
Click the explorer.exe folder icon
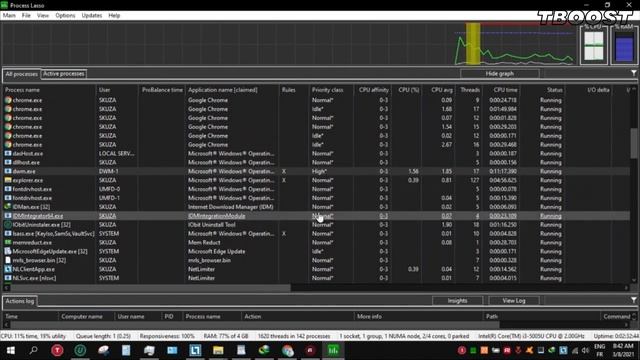point(8,180)
